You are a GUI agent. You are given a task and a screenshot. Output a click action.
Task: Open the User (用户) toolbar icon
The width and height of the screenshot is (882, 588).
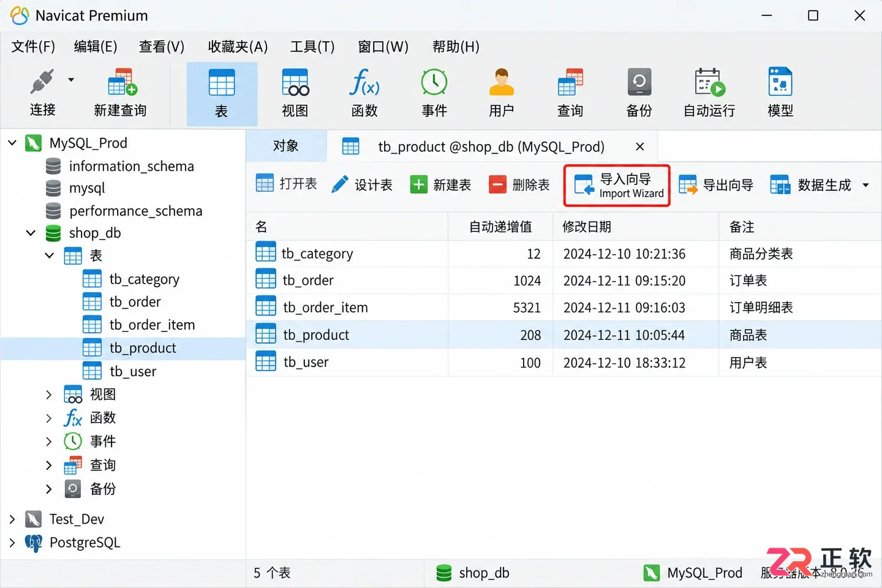502,82
